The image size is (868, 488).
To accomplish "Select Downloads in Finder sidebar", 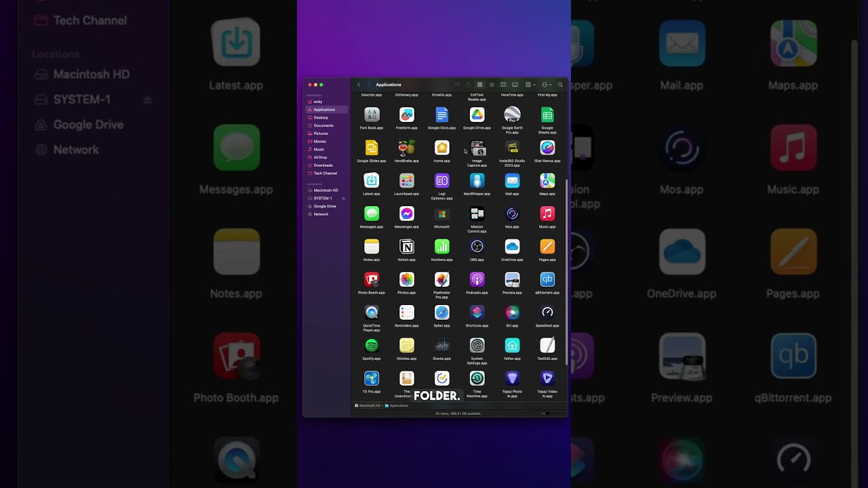I will (327, 165).
